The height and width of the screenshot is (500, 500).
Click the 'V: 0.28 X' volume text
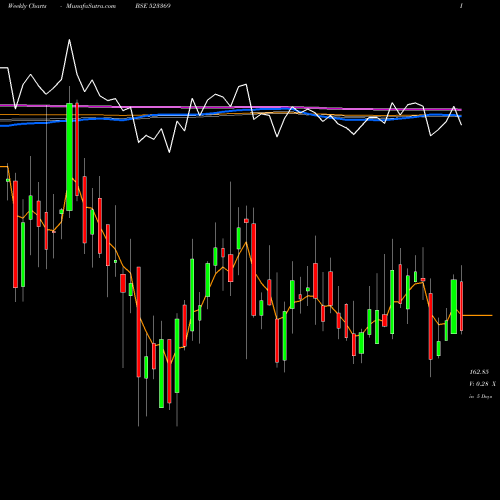pyautogui.click(x=482, y=384)
